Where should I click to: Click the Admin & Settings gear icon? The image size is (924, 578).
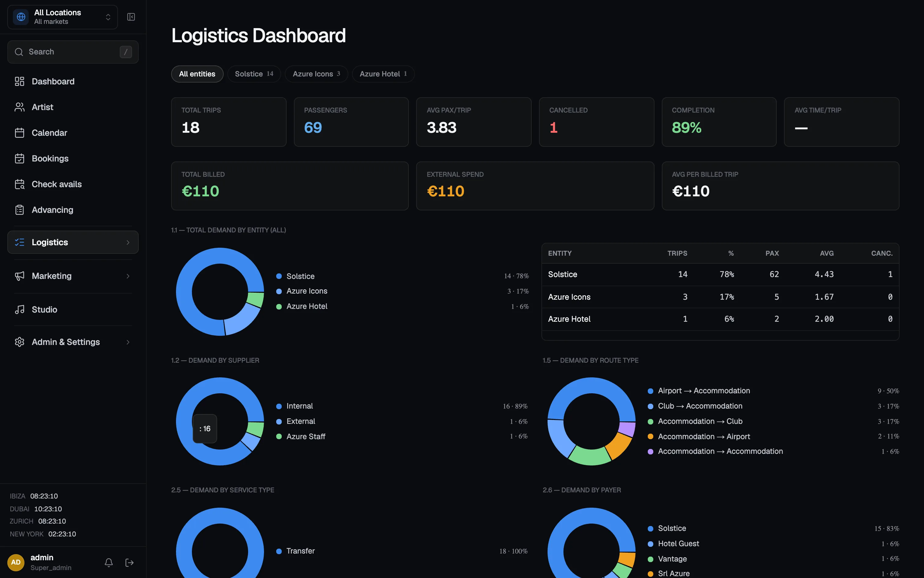point(20,342)
